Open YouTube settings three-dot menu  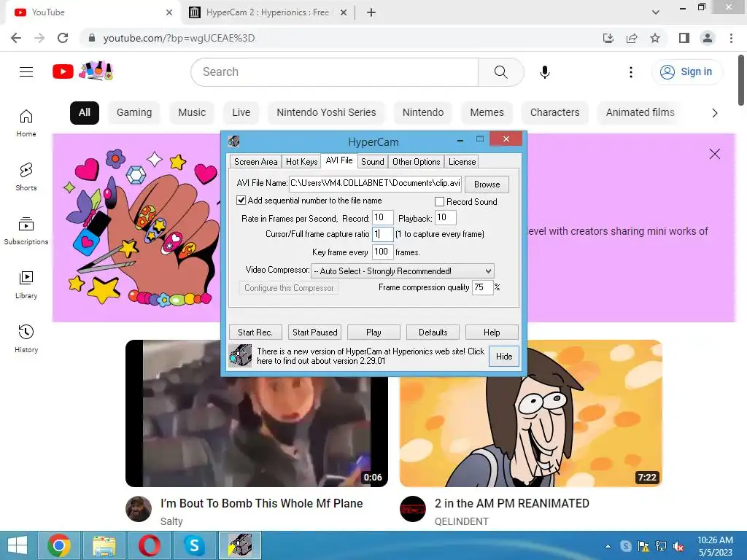631,72
